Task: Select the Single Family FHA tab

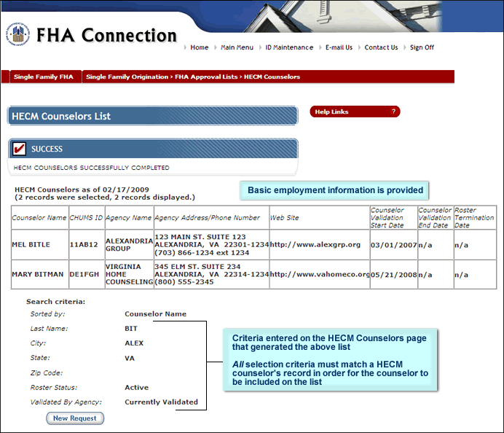Action: (44, 77)
